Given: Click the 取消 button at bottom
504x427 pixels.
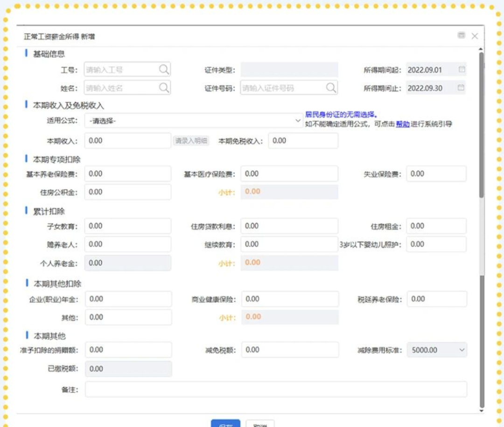Looking at the screenshot, I should pyautogui.click(x=260, y=424).
